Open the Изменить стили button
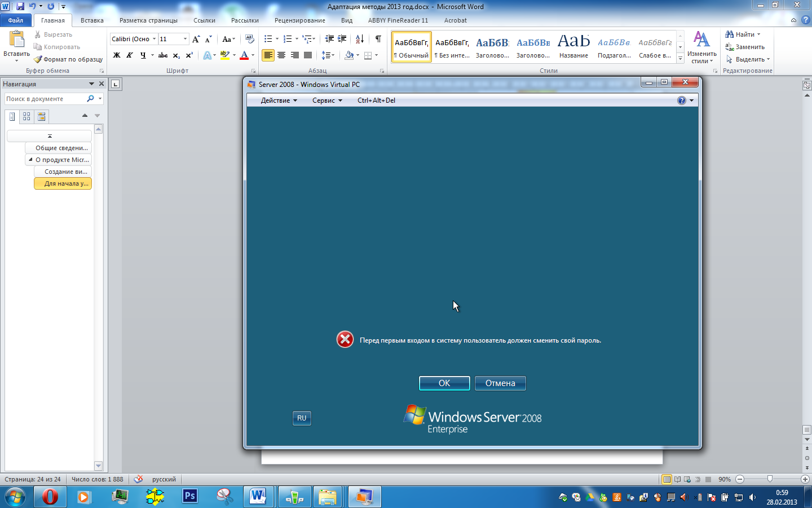812x508 pixels. click(x=701, y=47)
